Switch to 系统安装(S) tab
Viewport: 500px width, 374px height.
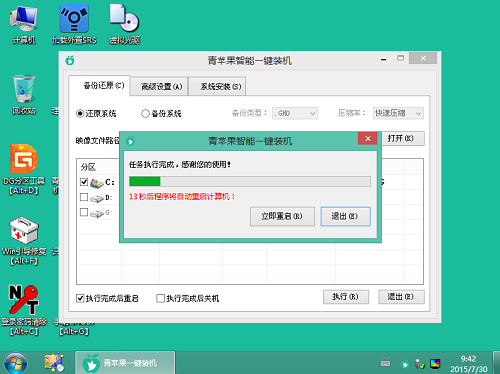[x=217, y=87]
